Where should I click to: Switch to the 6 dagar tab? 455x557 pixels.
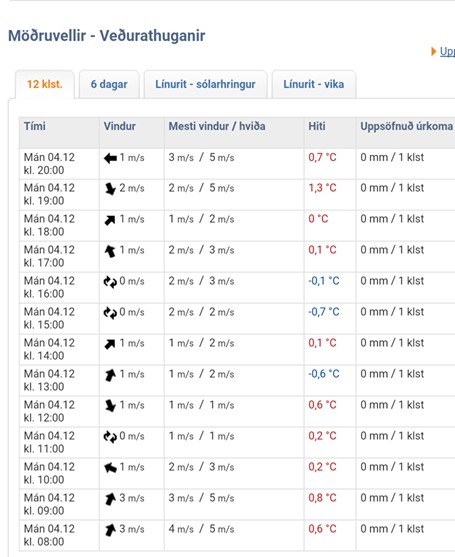pyautogui.click(x=109, y=85)
